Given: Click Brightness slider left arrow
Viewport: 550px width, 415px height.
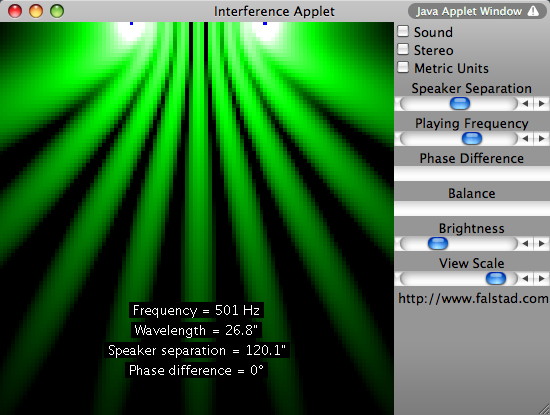Looking at the screenshot, I should tap(525, 243).
